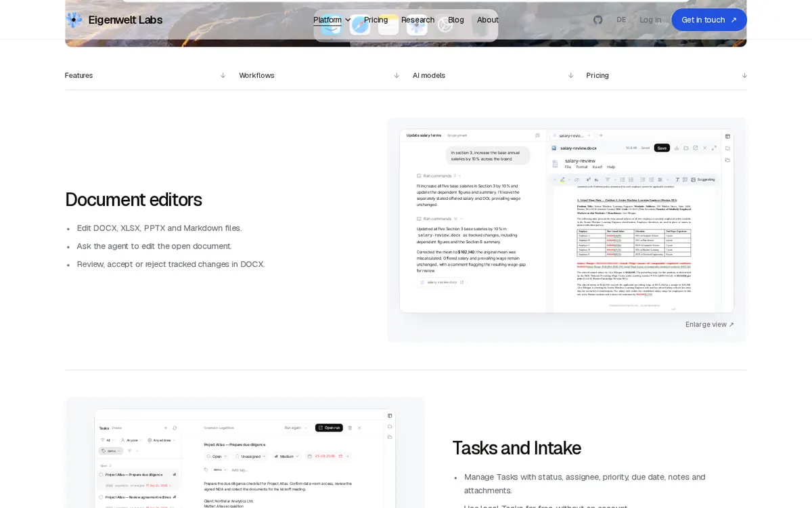Image resolution: width=812 pixels, height=508 pixels.
Task: Click 'Edit DOCX, XLSX, PPTX and Markdown files.' text
Action: (x=159, y=228)
